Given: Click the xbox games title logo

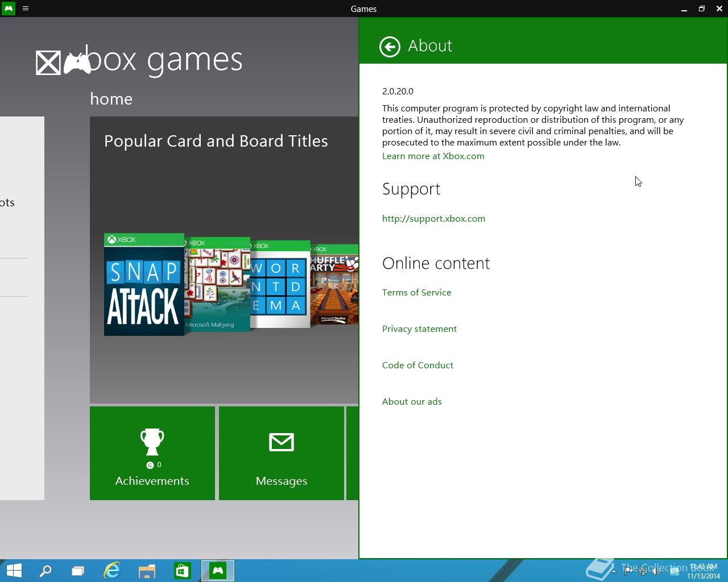Looking at the screenshot, I should [139, 60].
